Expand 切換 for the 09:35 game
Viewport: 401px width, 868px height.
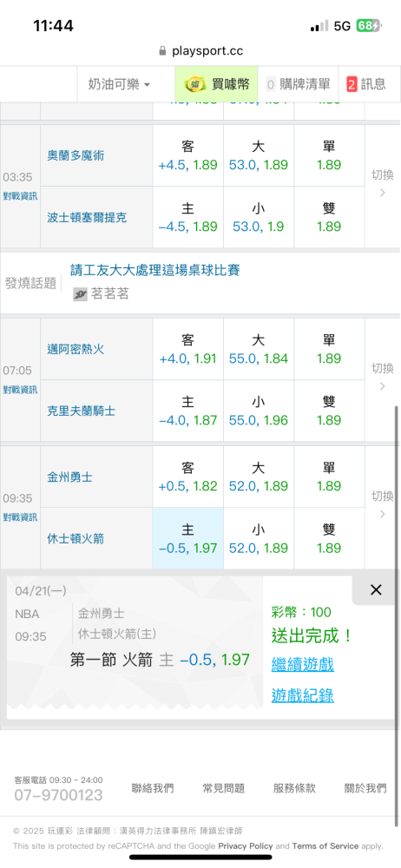[382, 504]
